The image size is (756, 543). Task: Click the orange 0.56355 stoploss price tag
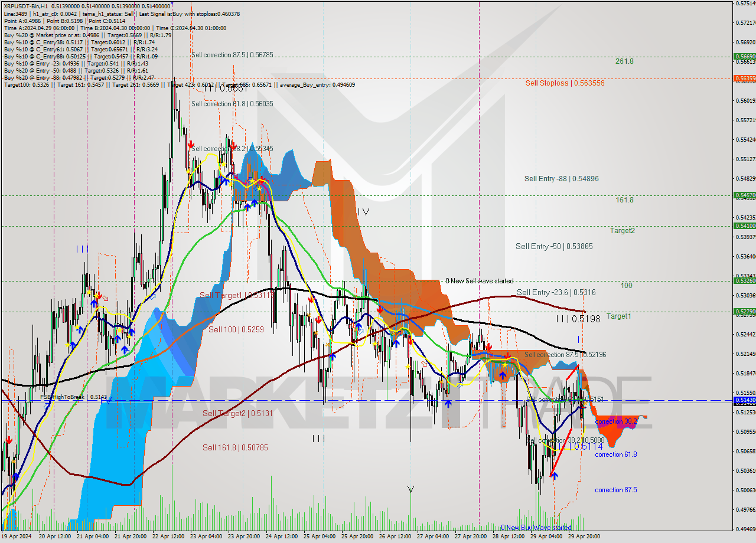click(744, 78)
